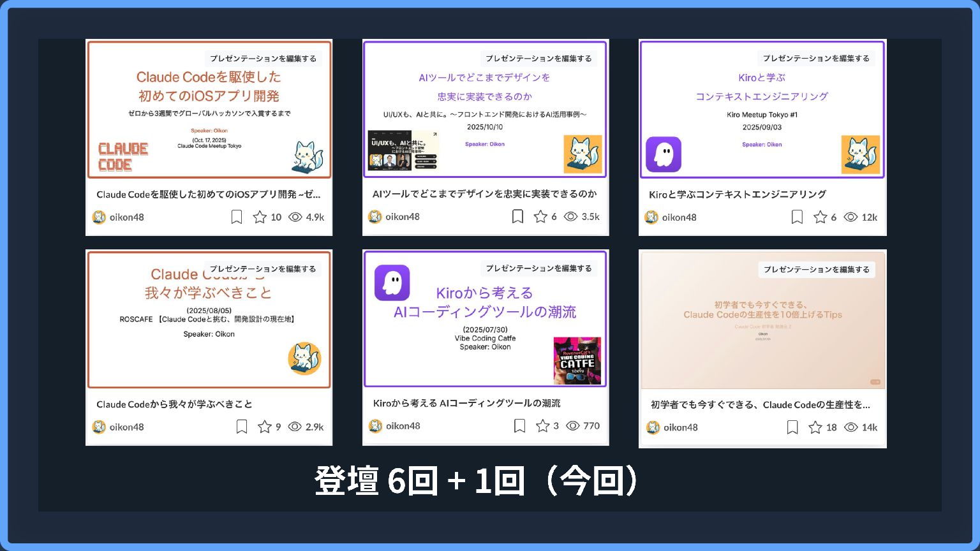Bookmark the Claude Code iOSアプリ開発 presentation
This screenshot has height=551, width=980.
pyautogui.click(x=236, y=217)
